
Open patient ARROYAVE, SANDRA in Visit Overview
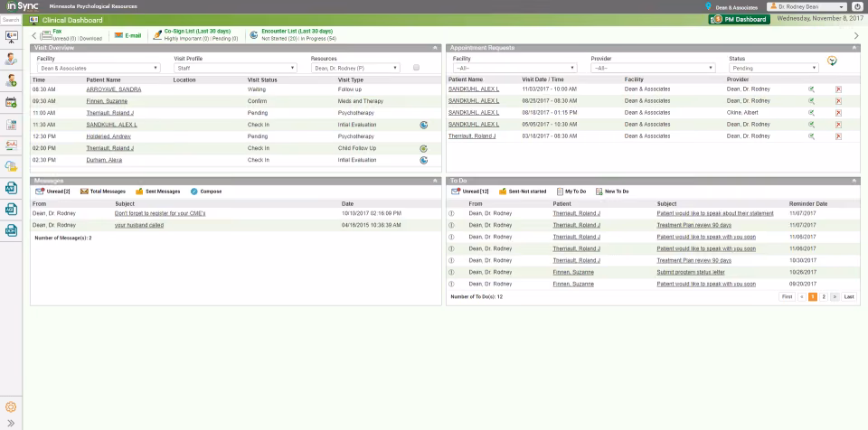(x=114, y=89)
